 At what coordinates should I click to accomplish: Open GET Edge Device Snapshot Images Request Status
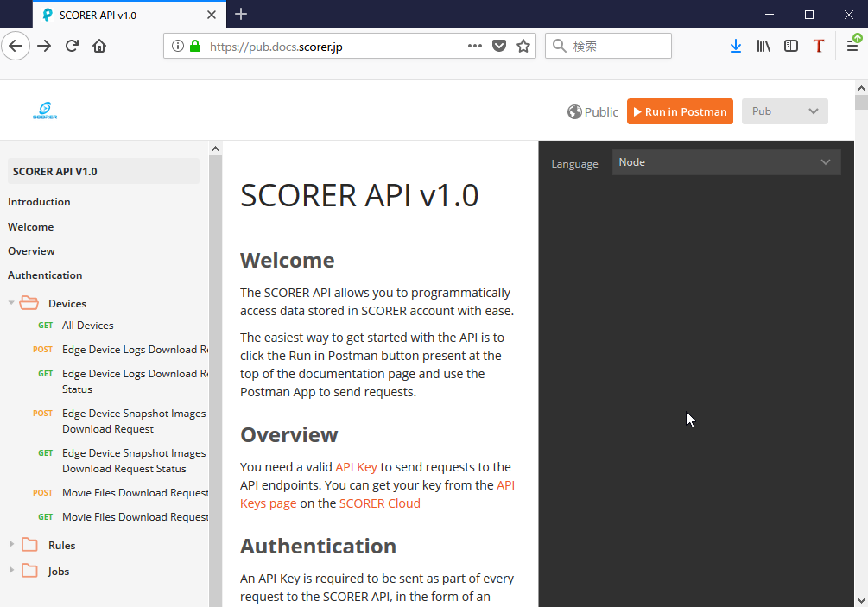pyautogui.click(x=134, y=461)
